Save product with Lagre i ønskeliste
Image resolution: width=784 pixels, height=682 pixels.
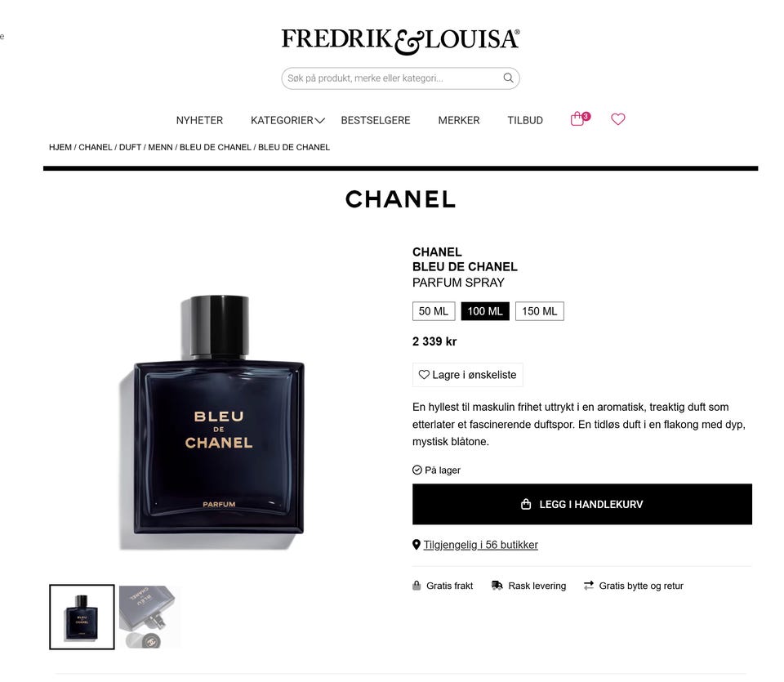467,375
